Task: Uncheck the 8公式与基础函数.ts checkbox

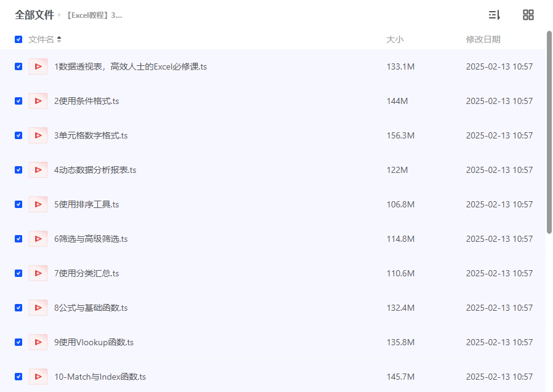Action: point(18,308)
